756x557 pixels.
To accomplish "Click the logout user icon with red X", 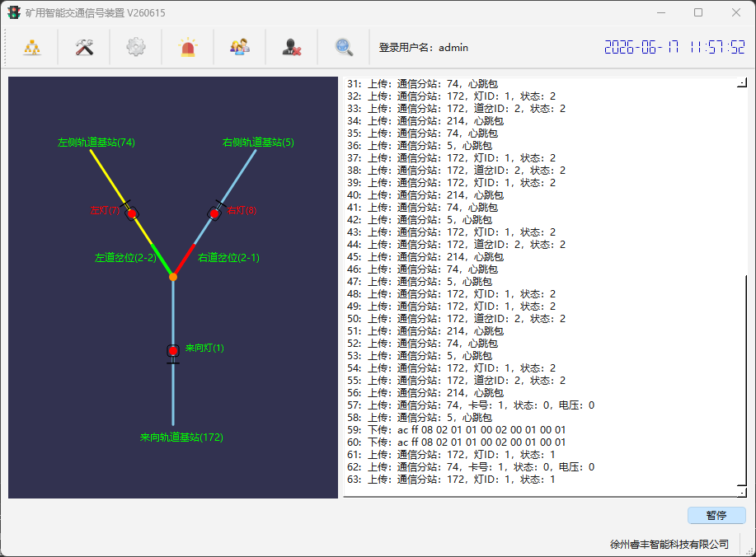I will coord(292,47).
